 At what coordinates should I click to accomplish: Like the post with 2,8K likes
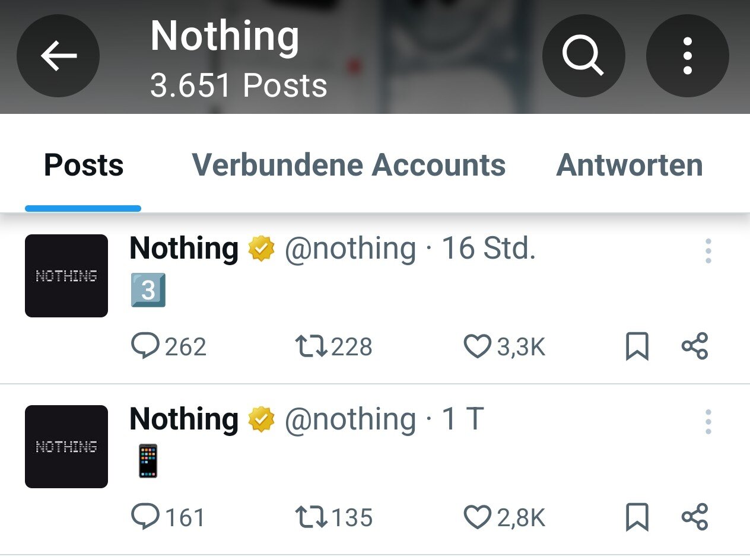pos(477,517)
